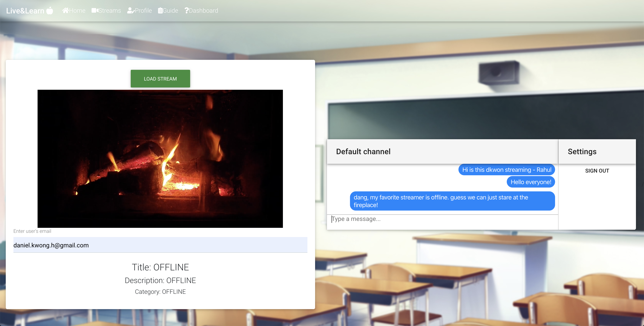Click the Live&Learn brand title
This screenshot has width=644, height=326.
pyautogui.click(x=25, y=11)
